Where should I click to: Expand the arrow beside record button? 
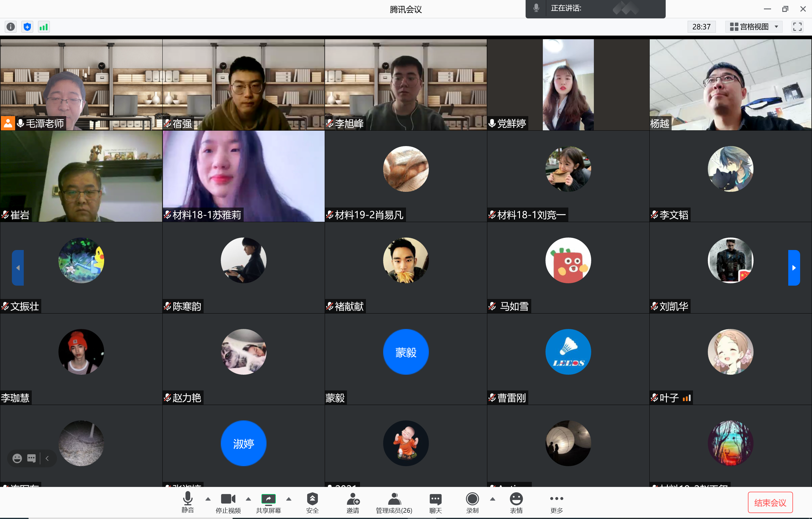492,499
